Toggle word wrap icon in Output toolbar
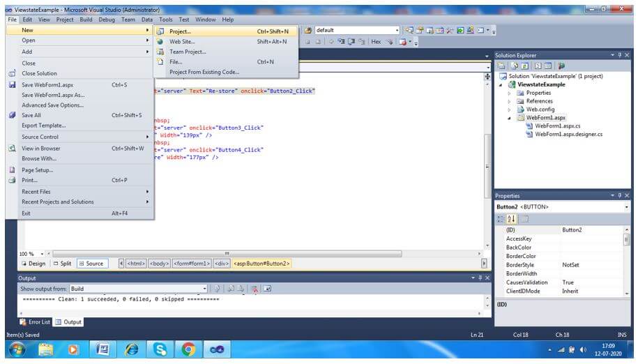 (x=268, y=289)
